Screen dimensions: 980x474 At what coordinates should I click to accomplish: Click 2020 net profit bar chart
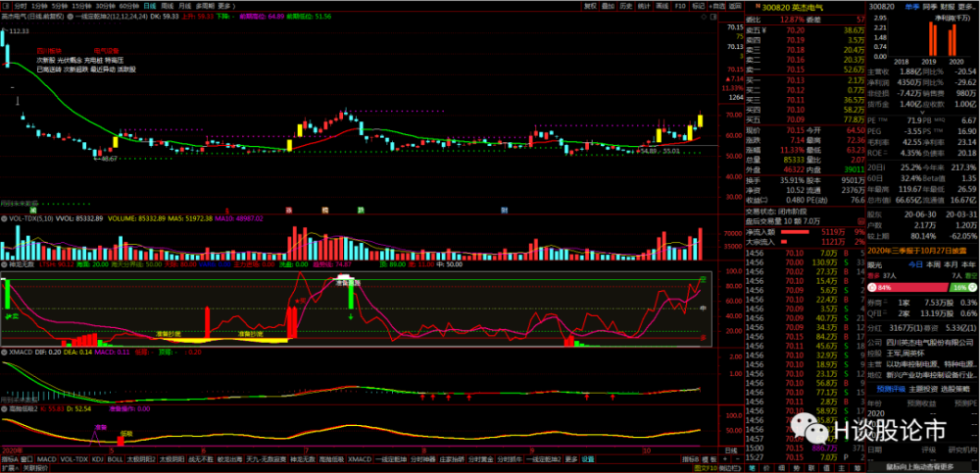pos(953,40)
